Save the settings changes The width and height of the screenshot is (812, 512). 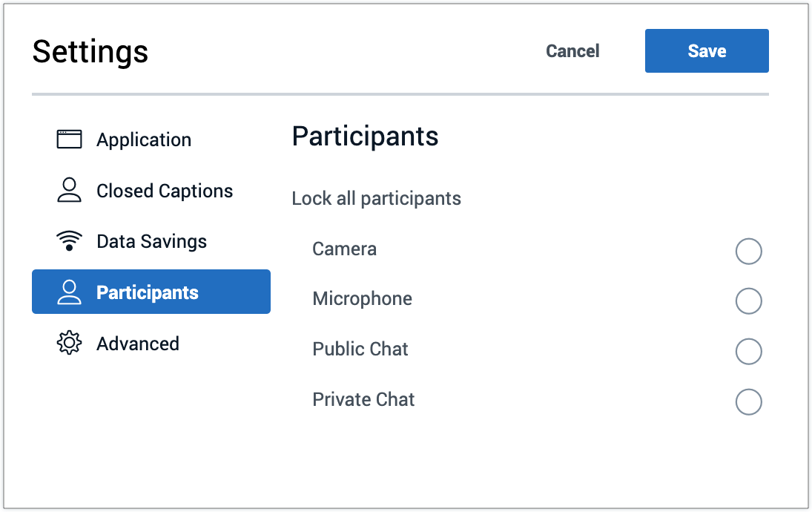[707, 51]
